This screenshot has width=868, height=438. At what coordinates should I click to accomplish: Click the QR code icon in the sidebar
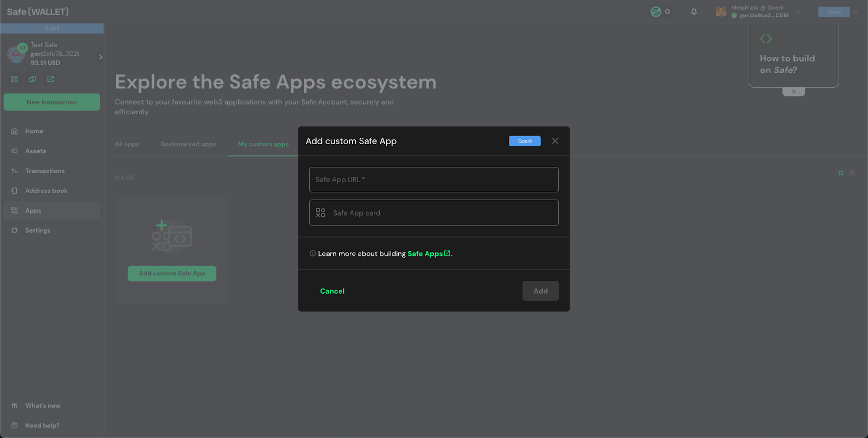pos(15,79)
